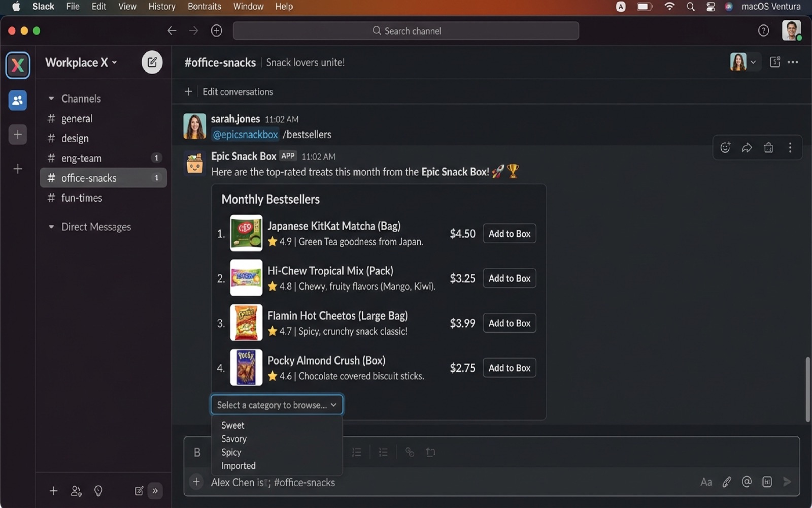Add Japanese KitKat Matcha to box
This screenshot has height=508, width=812.
[510, 234]
